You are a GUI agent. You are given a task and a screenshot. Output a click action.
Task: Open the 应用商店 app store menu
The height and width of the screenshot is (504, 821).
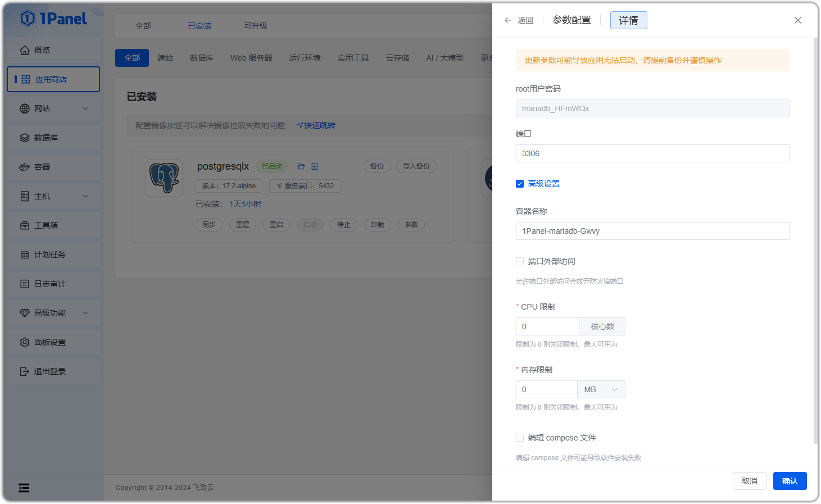(53, 79)
